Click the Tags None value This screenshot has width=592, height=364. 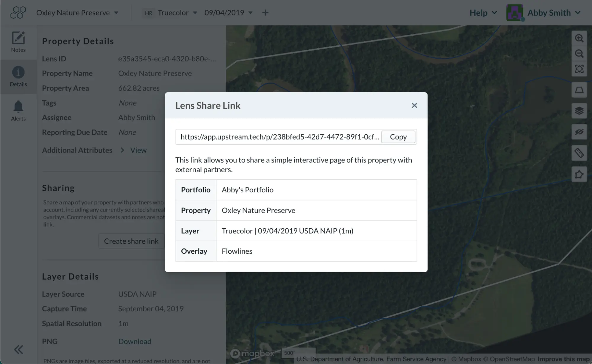click(127, 103)
